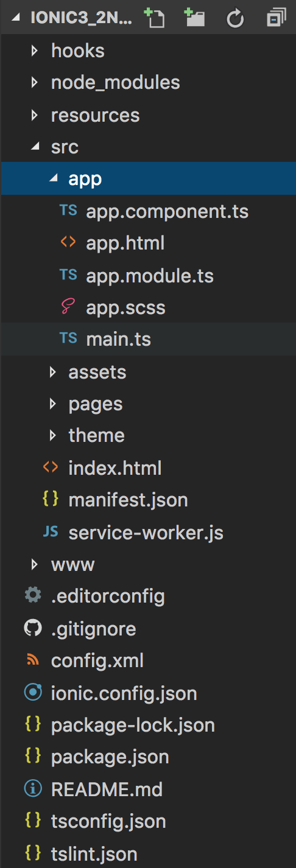This screenshot has height=868, width=296.
Task: Expand the node_modules folder arrow
Action: pyautogui.click(x=35, y=82)
